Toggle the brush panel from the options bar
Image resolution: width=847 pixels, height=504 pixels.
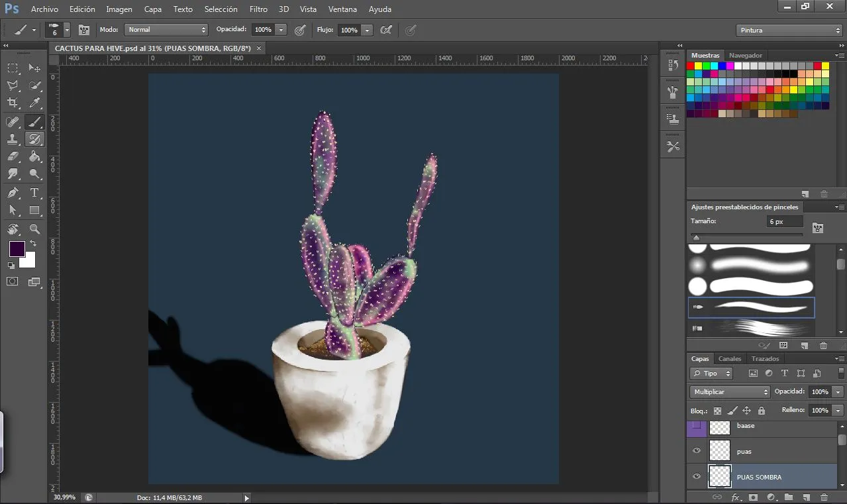coord(84,30)
